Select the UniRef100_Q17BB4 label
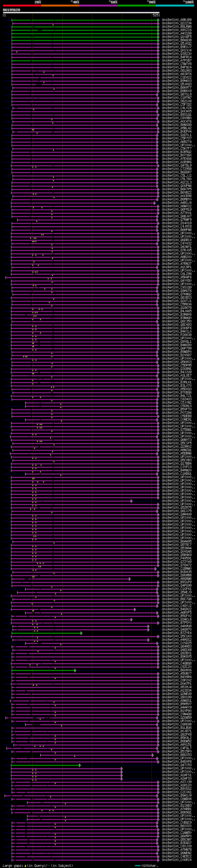 (177, 464)
